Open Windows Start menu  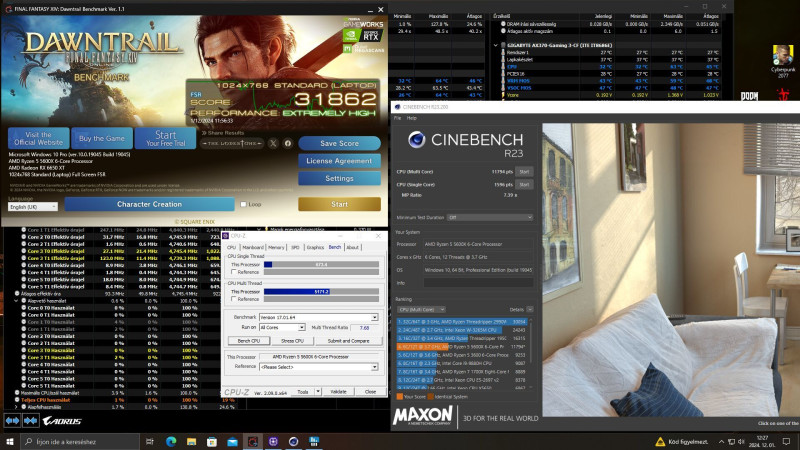pyautogui.click(x=10, y=441)
